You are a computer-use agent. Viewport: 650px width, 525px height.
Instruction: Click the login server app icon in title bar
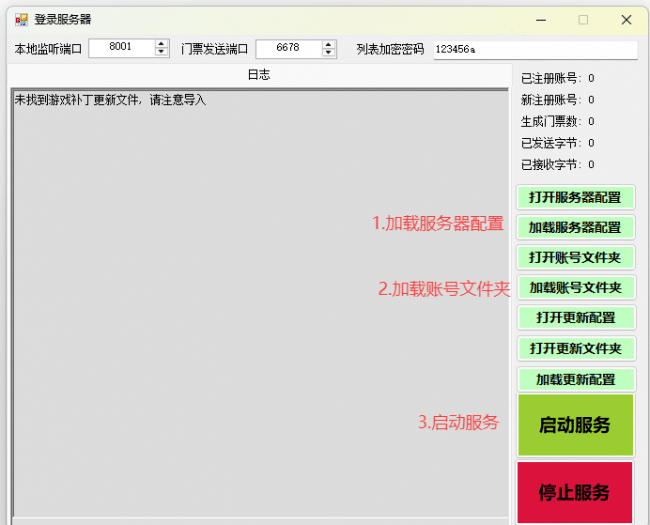pyautogui.click(x=21, y=19)
